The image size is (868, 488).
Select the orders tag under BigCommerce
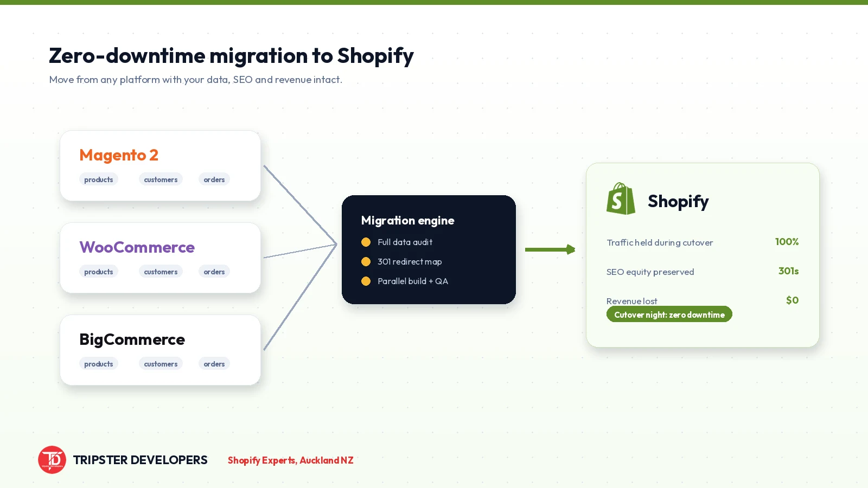pyautogui.click(x=214, y=364)
